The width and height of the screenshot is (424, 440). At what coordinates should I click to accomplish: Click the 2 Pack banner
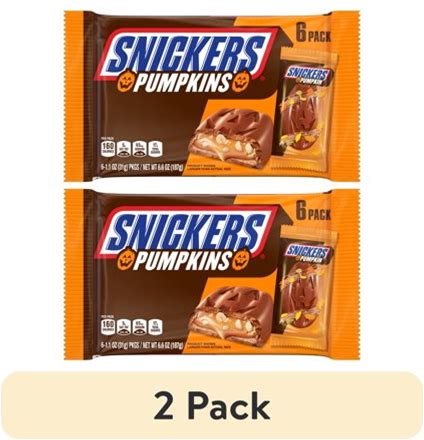click(212, 405)
